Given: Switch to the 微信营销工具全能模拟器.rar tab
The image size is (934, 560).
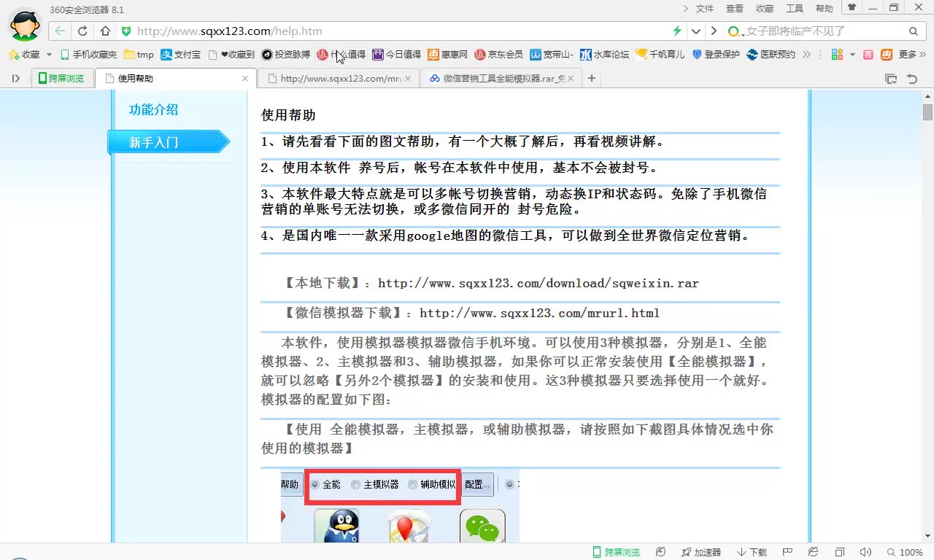Looking at the screenshot, I should (501, 78).
